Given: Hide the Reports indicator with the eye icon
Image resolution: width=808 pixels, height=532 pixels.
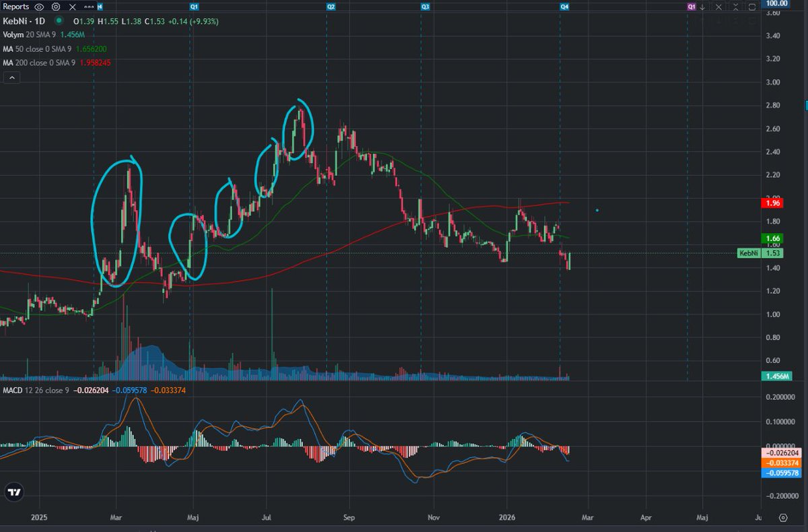Looking at the screenshot, I should [x=39, y=7].
